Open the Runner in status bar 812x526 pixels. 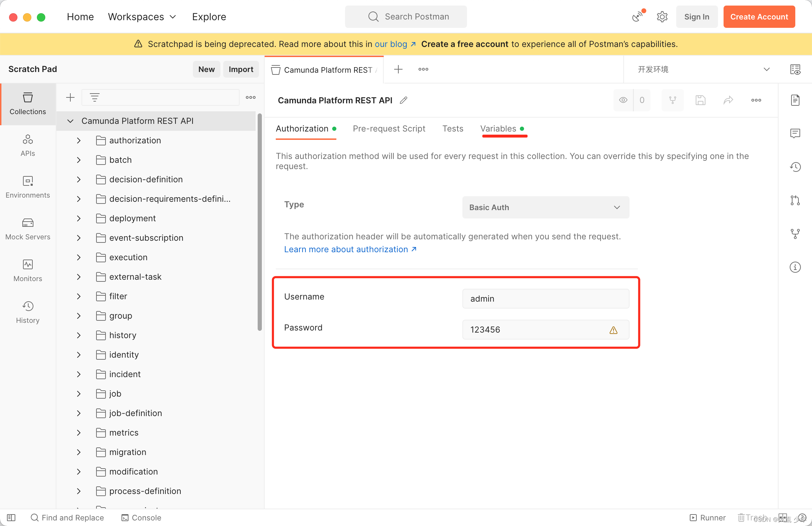(708, 518)
